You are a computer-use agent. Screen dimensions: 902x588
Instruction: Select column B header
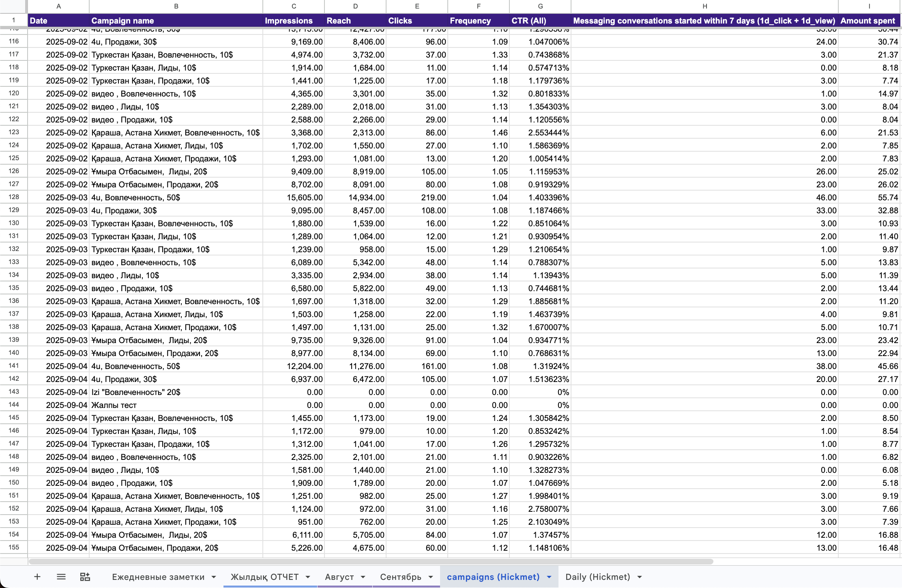pyautogui.click(x=176, y=6)
